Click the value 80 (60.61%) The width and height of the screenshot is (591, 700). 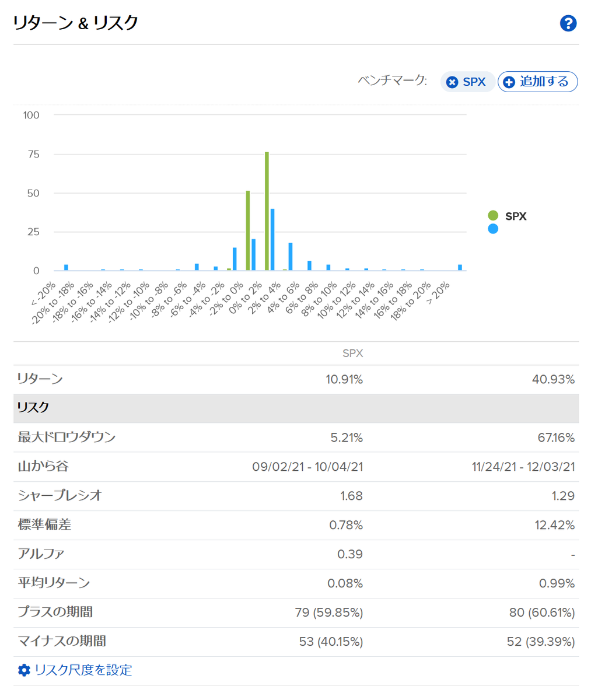click(x=542, y=612)
